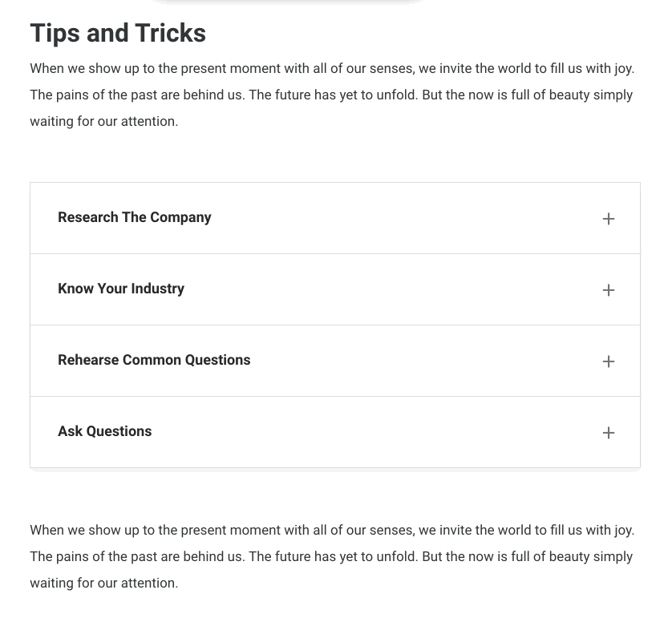Image resolution: width=672 pixels, height=622 pixels.
Task: Click the plus icon beside Research The Company
Action: click(x=609, y=219)
